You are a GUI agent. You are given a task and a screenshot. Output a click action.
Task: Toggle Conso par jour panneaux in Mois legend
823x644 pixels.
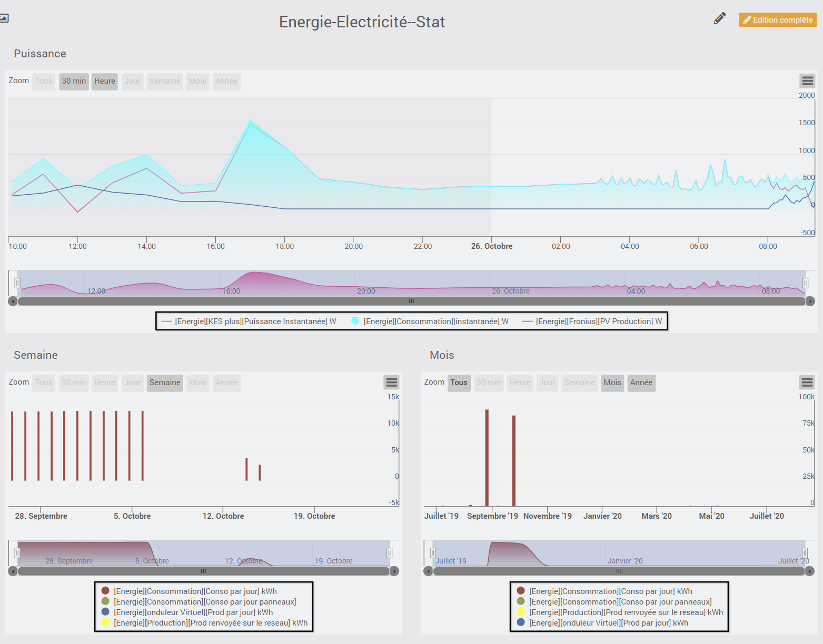614,602
